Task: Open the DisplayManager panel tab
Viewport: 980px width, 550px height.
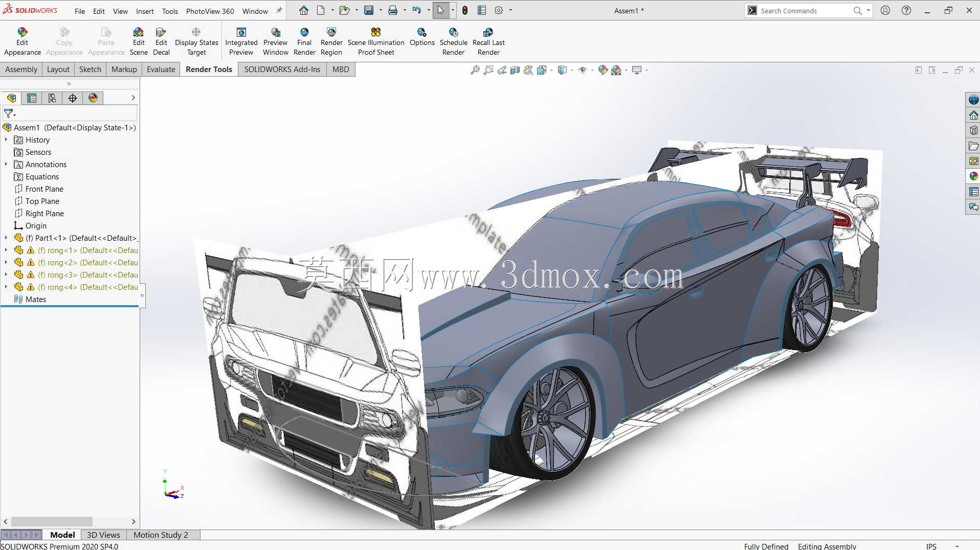Action: pos(93,98)
